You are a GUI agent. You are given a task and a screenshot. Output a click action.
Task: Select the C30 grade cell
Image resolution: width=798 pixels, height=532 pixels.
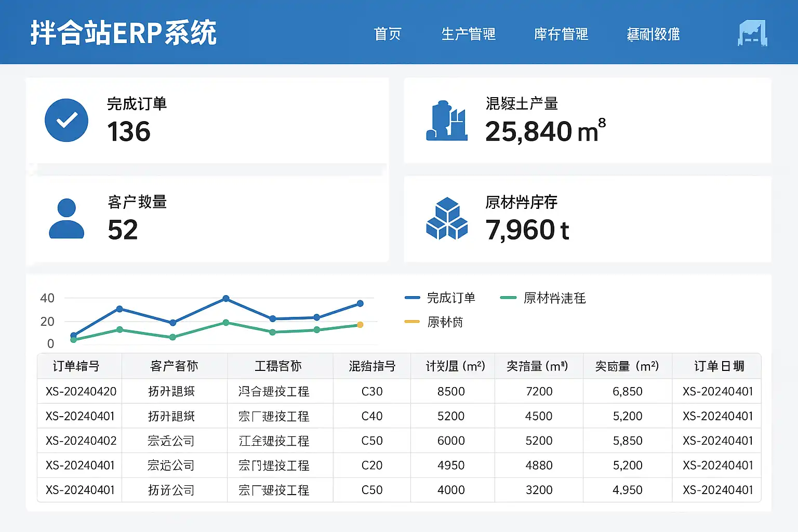372,391
